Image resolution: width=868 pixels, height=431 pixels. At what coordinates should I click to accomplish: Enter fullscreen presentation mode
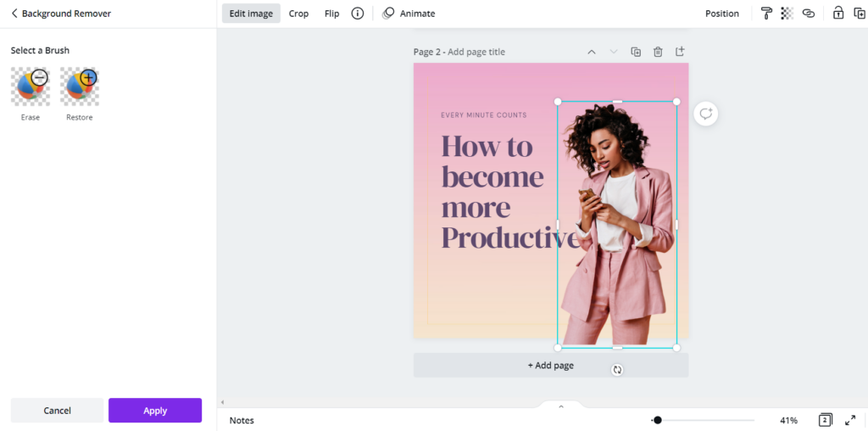tap(850, 421)
